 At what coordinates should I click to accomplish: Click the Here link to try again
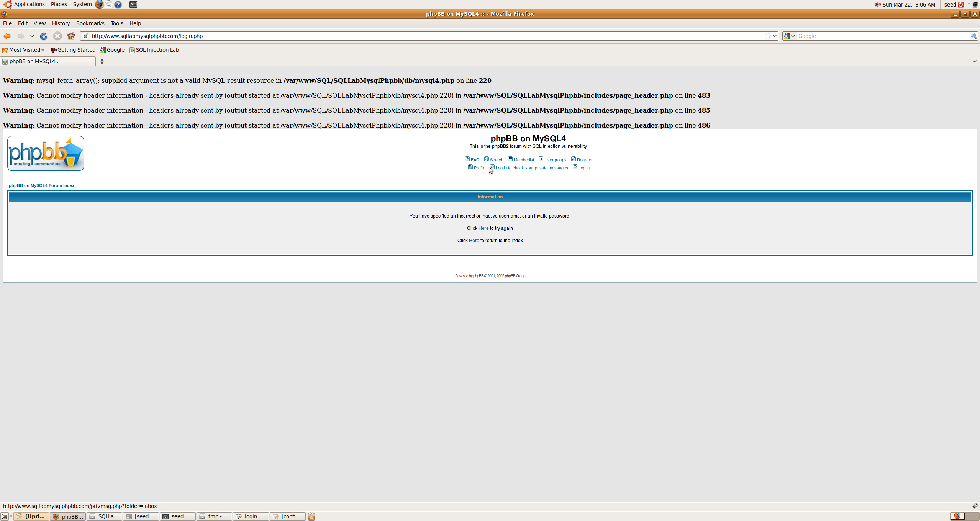[483, 228]
